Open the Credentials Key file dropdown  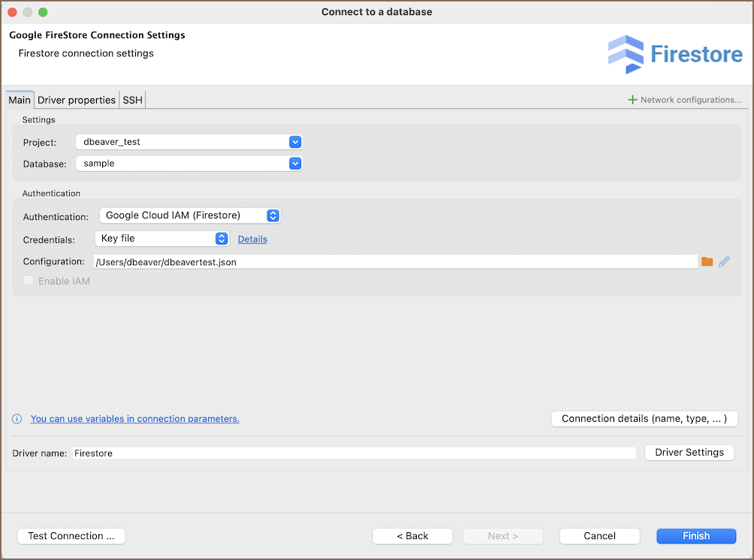[x=222, y=239]
